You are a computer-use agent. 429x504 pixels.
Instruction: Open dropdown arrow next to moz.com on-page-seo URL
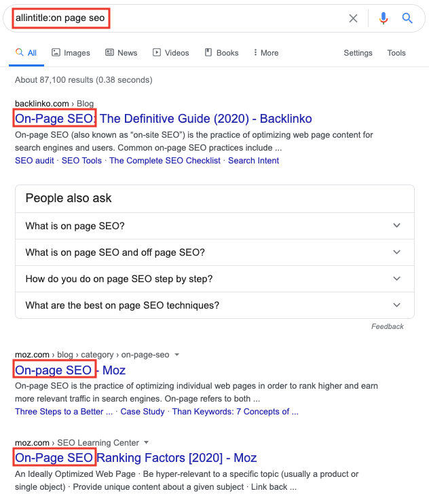pyautogui.click(x=177, y=354)
